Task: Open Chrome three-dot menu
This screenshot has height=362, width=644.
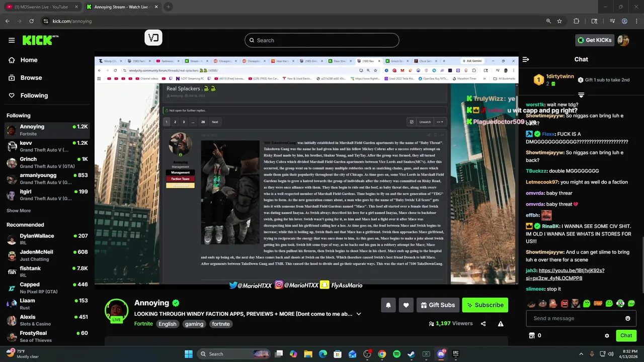Action: [636, 21]
